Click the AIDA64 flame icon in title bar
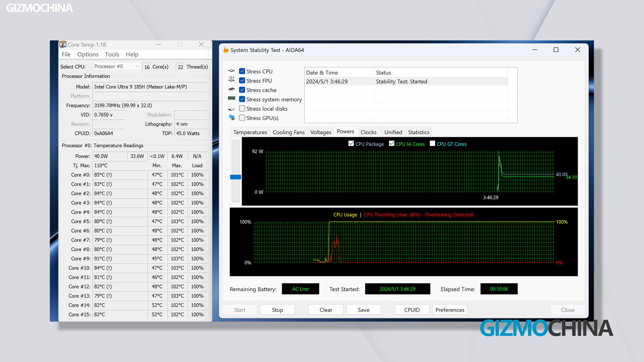The width and height of the screenshot is (644, 362). click(x=226, y=50)
